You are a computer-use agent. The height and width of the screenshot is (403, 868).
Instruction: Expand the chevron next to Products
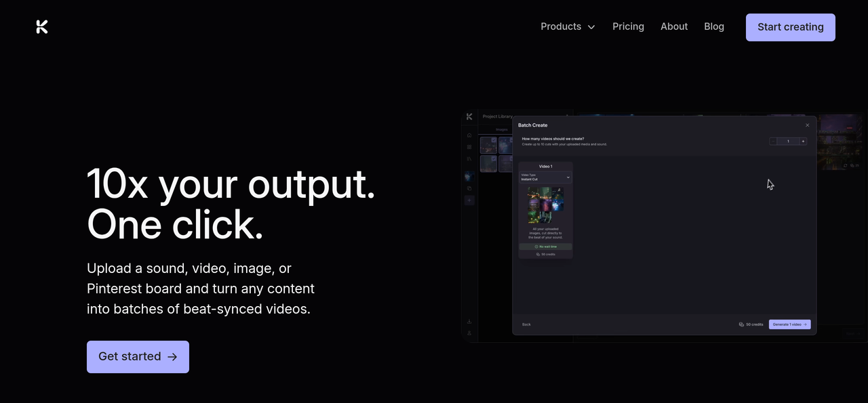(591, 27)
